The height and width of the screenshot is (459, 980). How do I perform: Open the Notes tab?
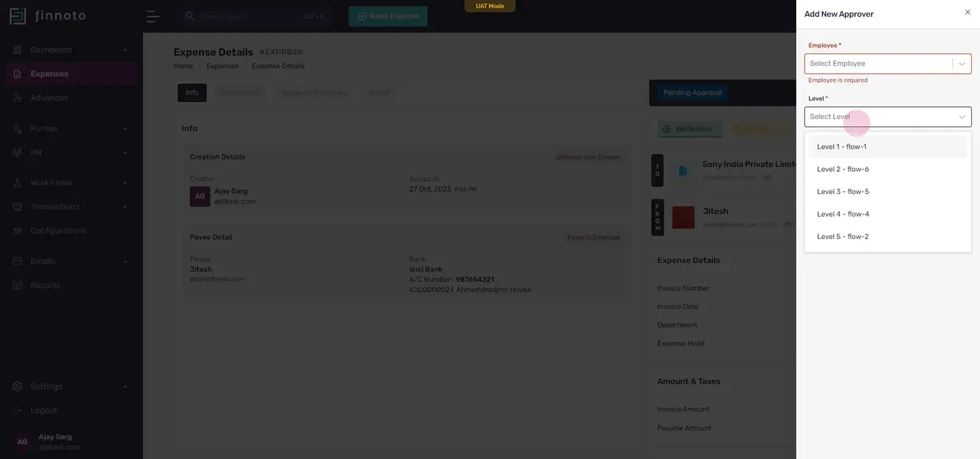(378, 93)
